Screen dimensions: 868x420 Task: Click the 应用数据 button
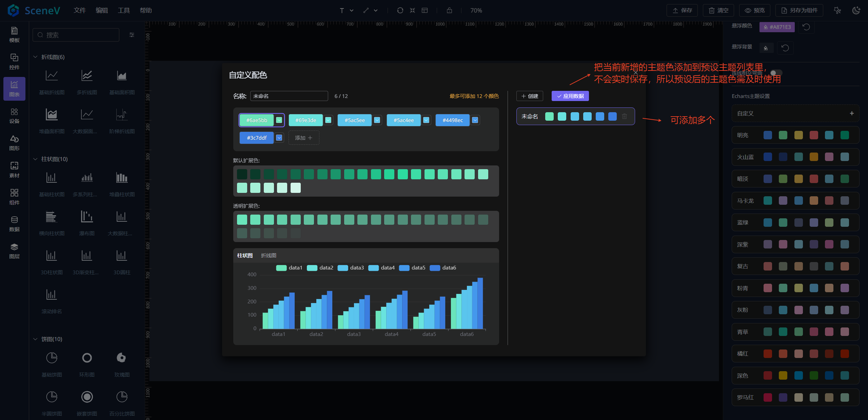(570, 96)
